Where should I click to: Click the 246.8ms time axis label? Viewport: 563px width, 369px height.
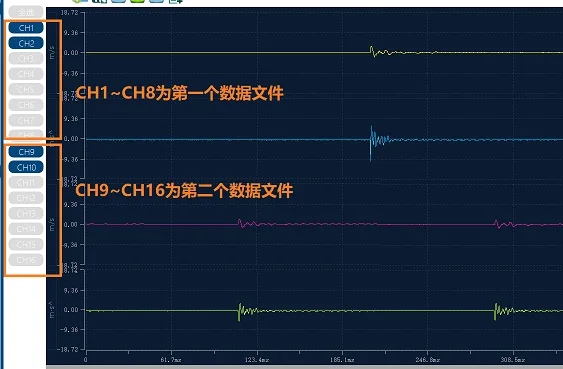(427, 359)
